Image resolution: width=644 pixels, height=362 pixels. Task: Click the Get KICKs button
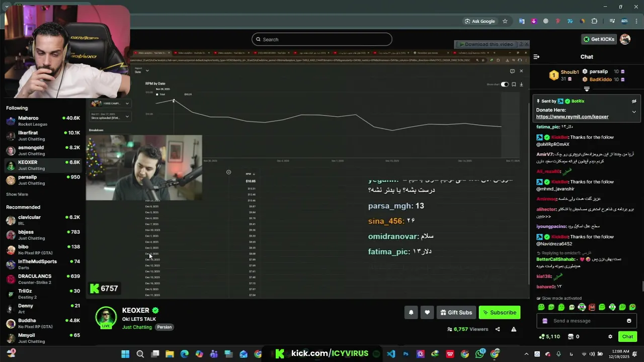click(599, 39)
